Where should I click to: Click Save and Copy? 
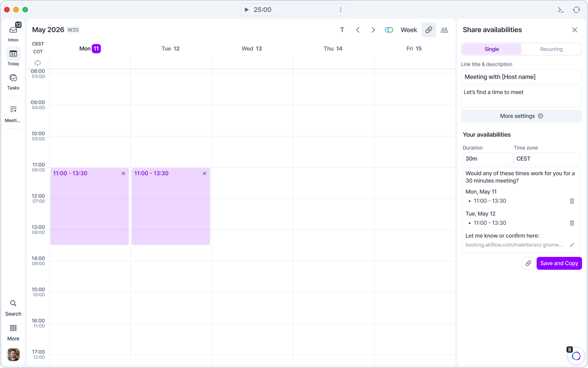pos(559,263)
